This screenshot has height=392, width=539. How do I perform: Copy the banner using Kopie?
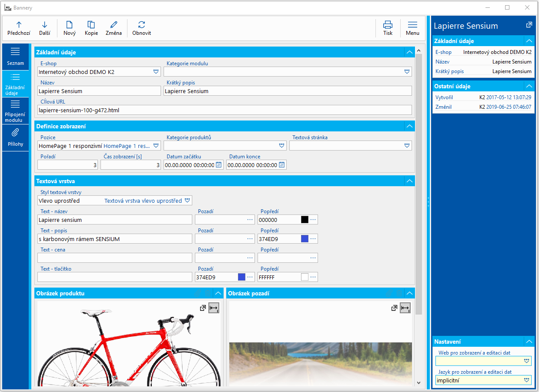click(91, 28)
